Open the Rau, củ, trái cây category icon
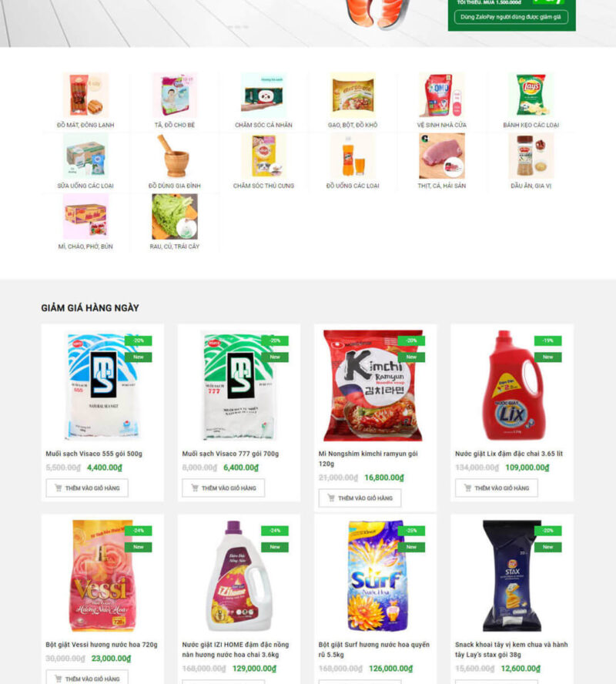 point(174,216)
